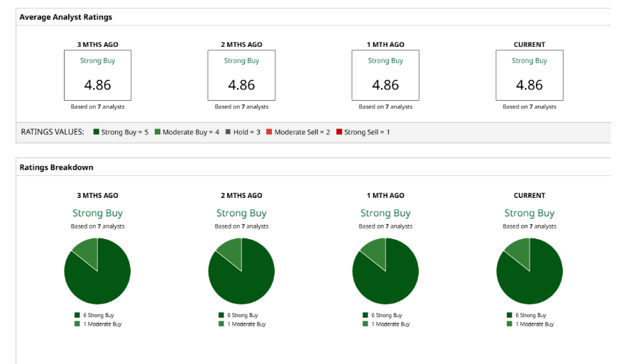This screenshot has height=364, width=626.
Task: Click the CURRENT ratings pie chart
Action: pyautogui.click(x=529, y=272)
